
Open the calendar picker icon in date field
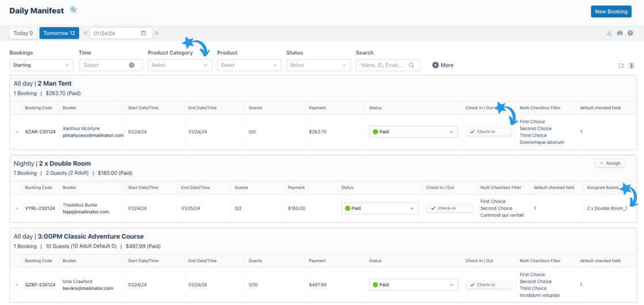click(x=143, y=33)
